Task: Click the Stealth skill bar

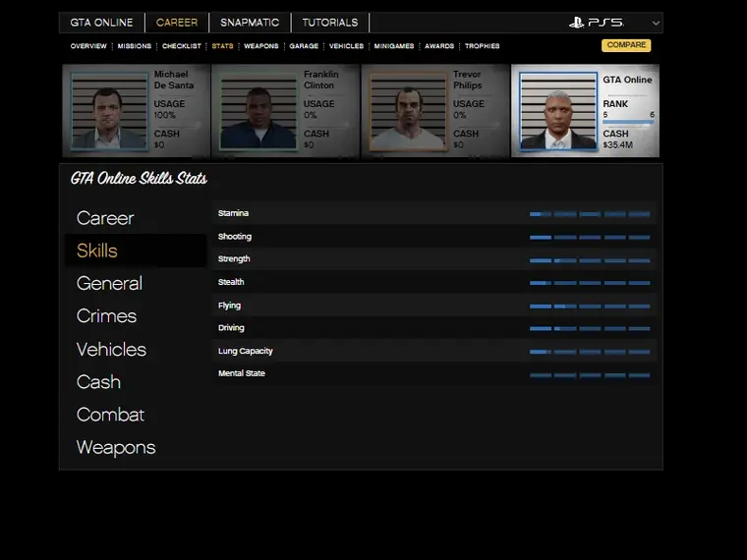Action: pyautogui.click(x=590, y=283)
